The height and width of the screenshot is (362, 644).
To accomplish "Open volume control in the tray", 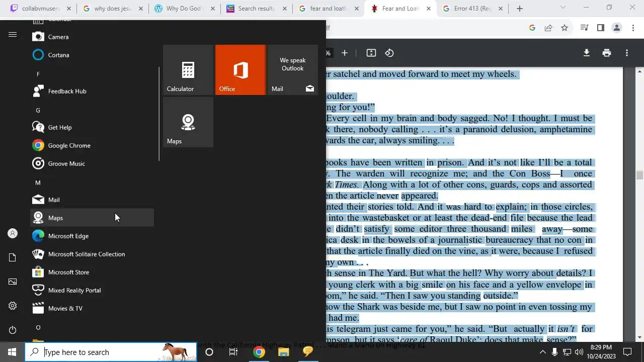I will tap(579, 352).
